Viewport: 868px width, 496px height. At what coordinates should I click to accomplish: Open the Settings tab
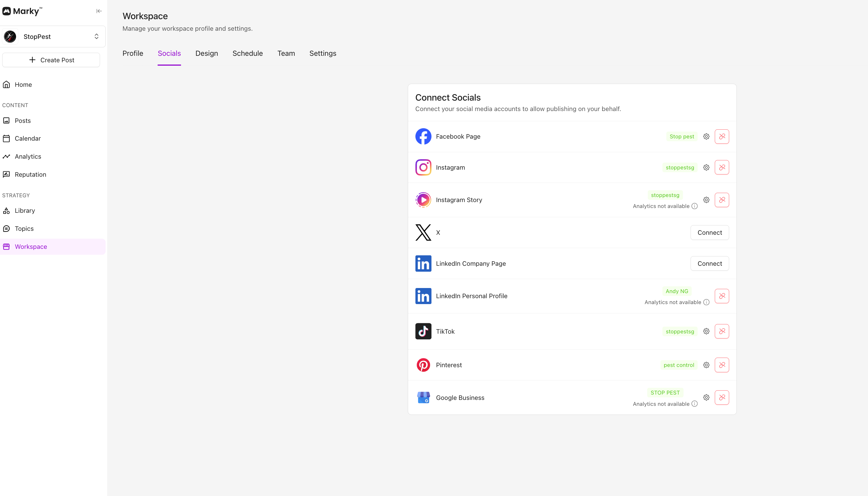pos(323,54)
